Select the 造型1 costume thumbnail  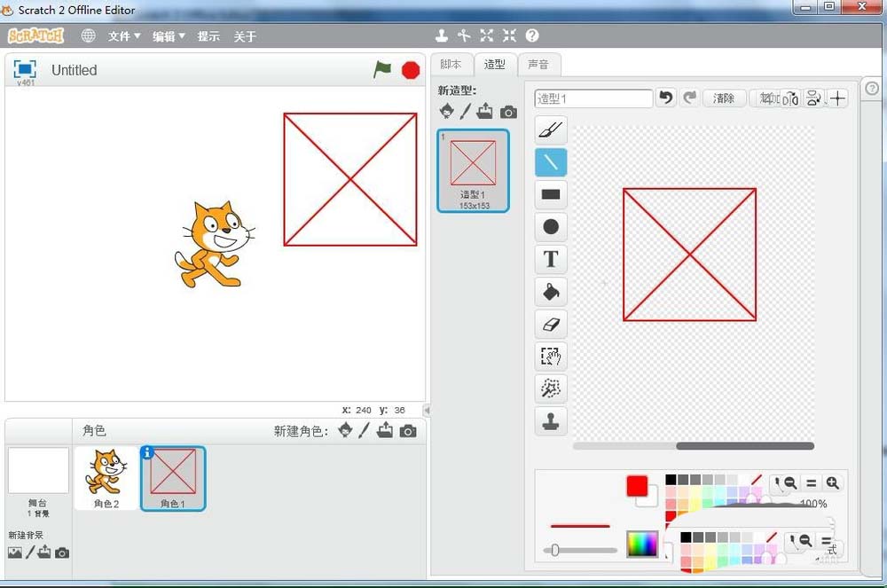[x=473, y=171]
